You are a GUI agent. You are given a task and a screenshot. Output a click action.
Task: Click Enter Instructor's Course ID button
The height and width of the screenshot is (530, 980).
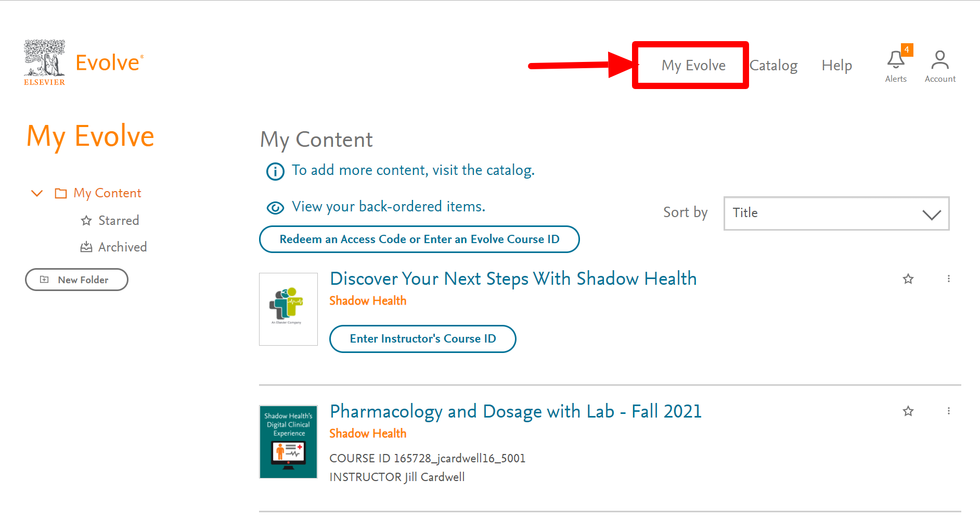click(x=422, y=339)
